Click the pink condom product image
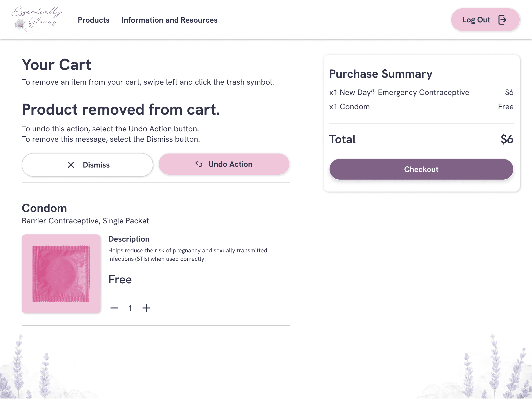The image size is (532, 399). [61, 274]
